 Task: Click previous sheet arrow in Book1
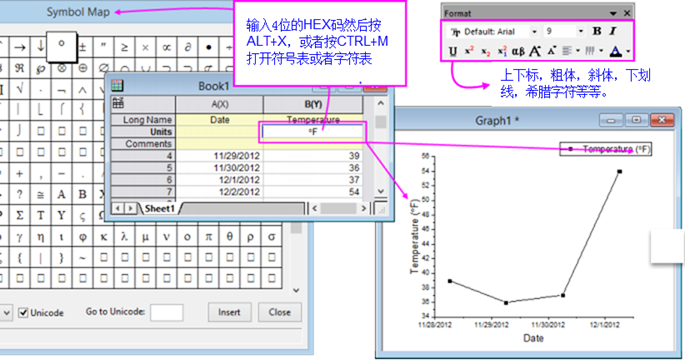(118, 208)
